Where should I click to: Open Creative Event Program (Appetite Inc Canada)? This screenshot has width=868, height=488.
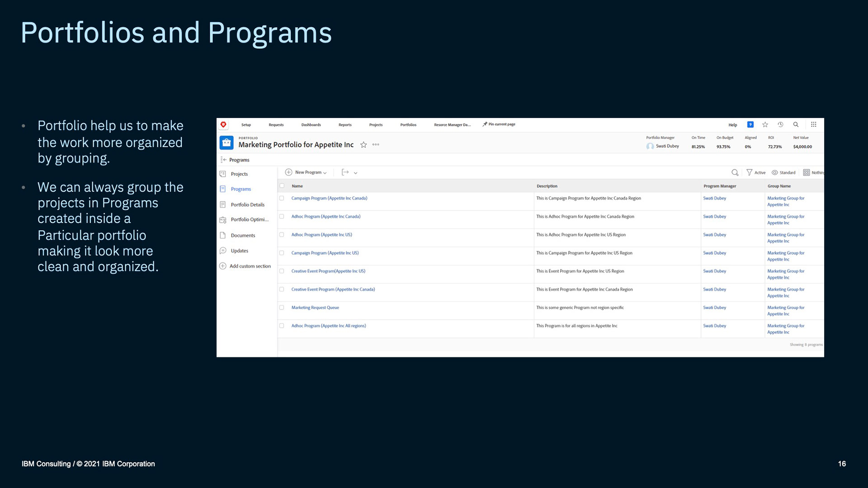pos(333,289)
